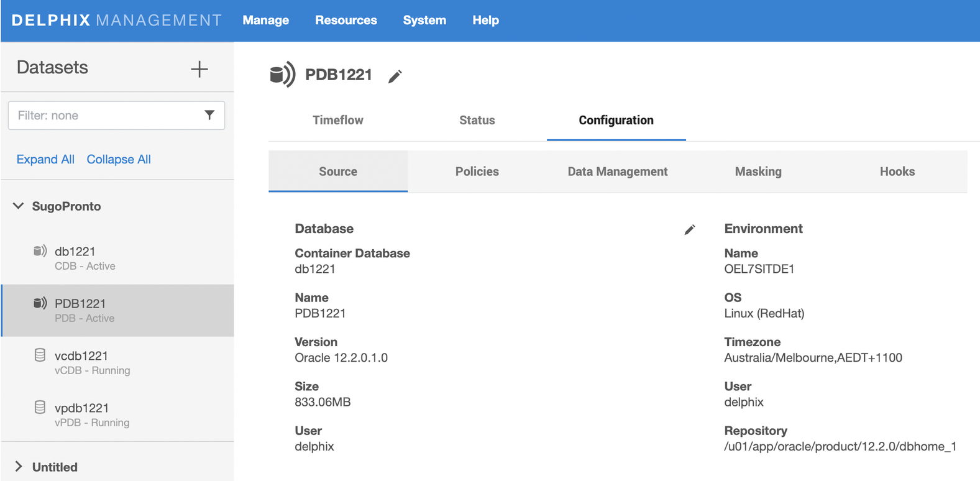Select db1221 CDB dataset
This screenshot has height=481, width=980.
pyautogui.click(x=117, y=259)
